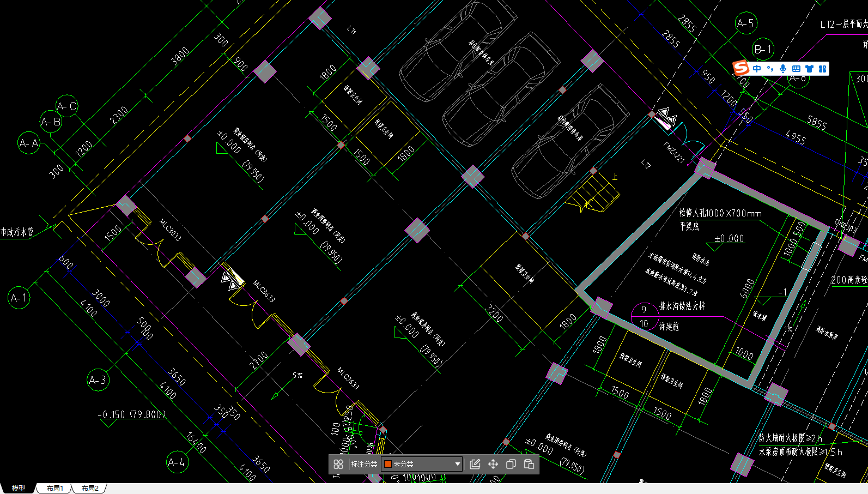Click the 平梁底 text
The height and width of the screenshot is (494, 868).
pos(689,226)
